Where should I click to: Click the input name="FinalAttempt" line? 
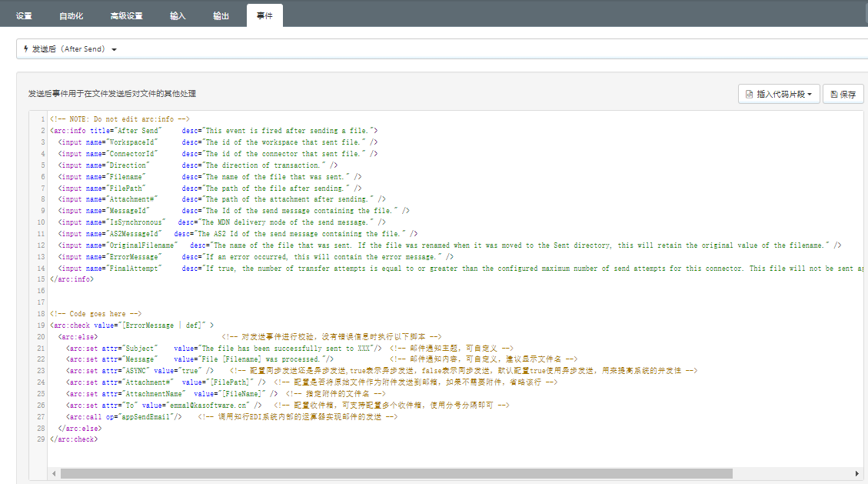(461, 268)
